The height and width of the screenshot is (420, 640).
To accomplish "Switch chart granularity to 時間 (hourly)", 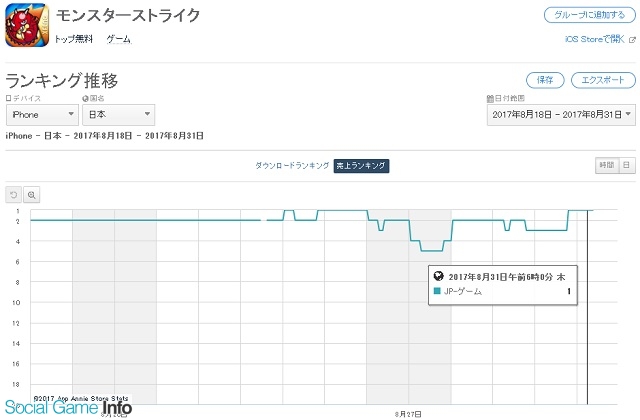I will [606, 165].
